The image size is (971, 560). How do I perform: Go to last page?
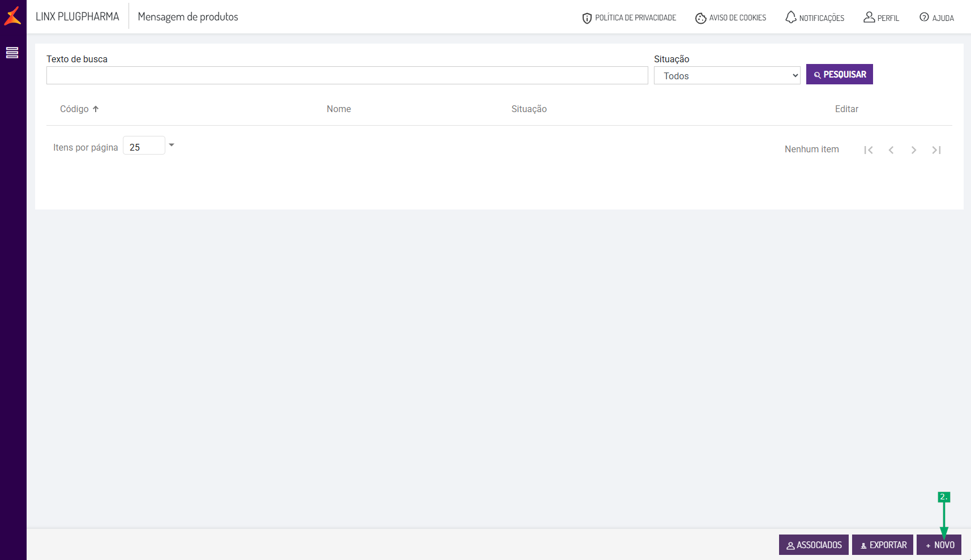point(936,149)
